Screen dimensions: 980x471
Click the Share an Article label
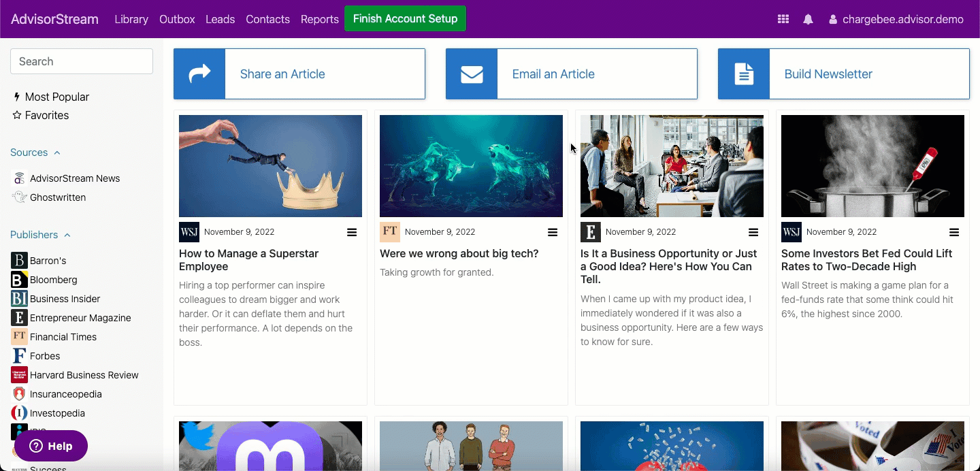point(282,74)
